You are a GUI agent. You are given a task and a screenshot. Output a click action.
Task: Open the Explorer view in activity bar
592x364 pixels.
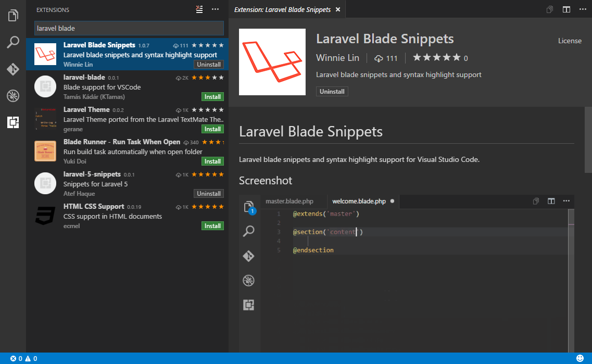[13, 16]
